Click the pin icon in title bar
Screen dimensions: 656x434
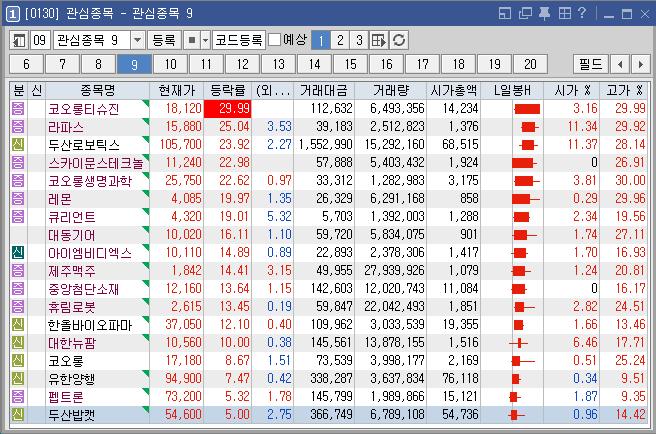pos(544,13)
